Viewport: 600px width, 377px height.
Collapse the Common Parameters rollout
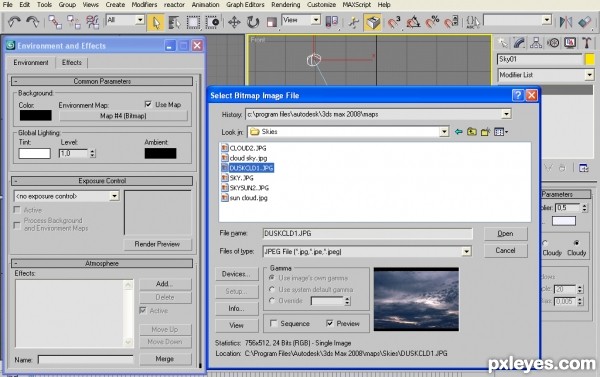coord(102,81)
